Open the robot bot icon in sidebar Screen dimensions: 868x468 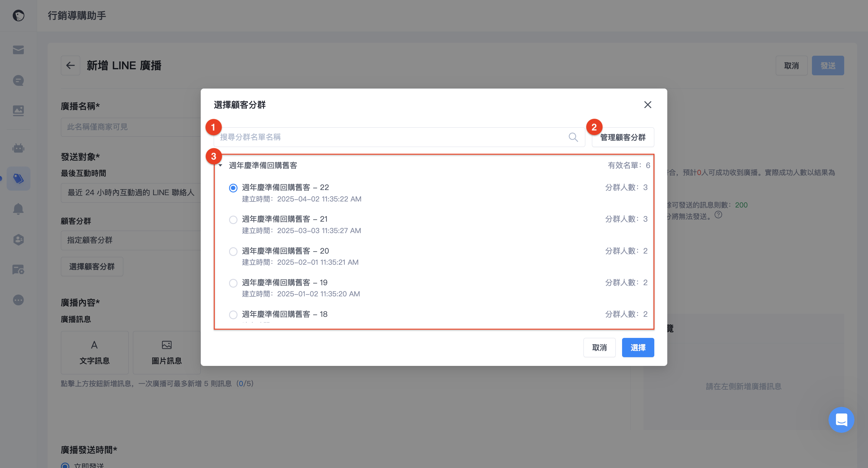coord(18,148)
